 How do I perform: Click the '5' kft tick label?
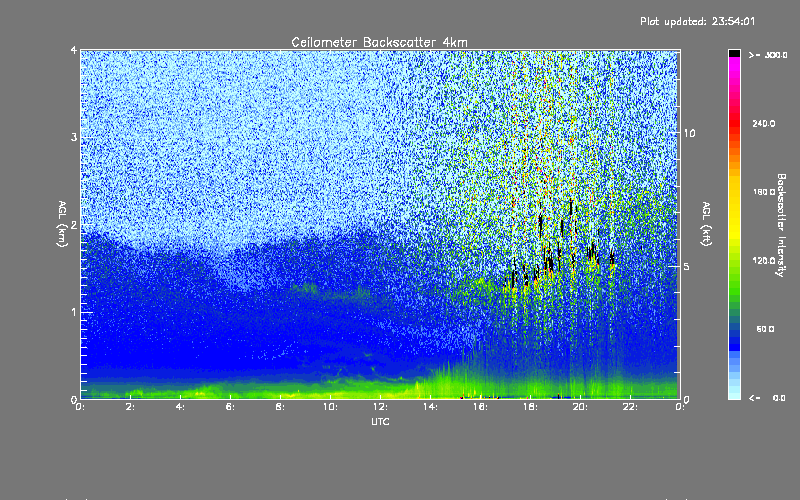[687, 266]
